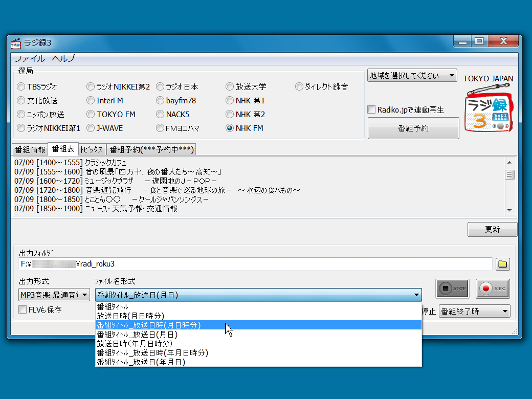Screen dimensions: 532x399
Task: Switch to the 番組表 tab
Action: (x=63, y=149)
